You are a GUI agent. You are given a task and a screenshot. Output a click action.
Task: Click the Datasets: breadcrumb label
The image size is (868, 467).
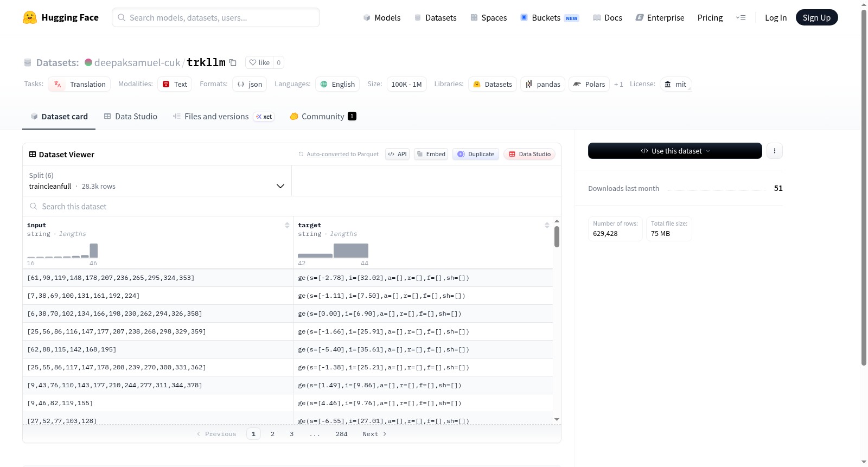pyautogui.click(x=58, y=62)
